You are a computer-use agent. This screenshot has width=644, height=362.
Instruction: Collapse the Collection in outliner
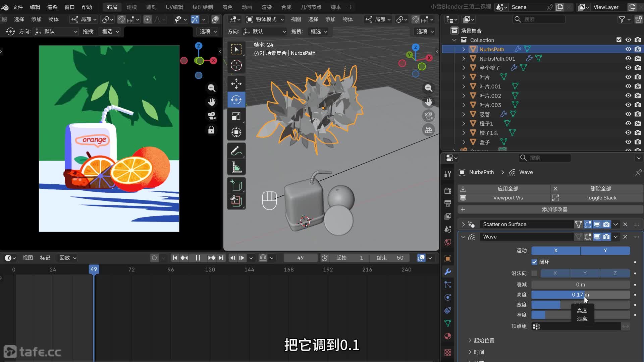coord(454,40)
